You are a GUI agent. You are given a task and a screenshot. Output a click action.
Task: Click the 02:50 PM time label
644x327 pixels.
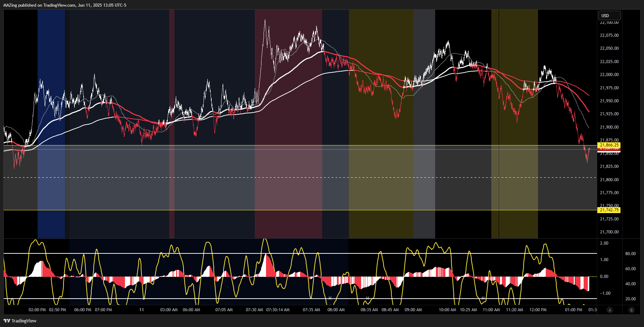pyautogui.click(x=58, y=310)
